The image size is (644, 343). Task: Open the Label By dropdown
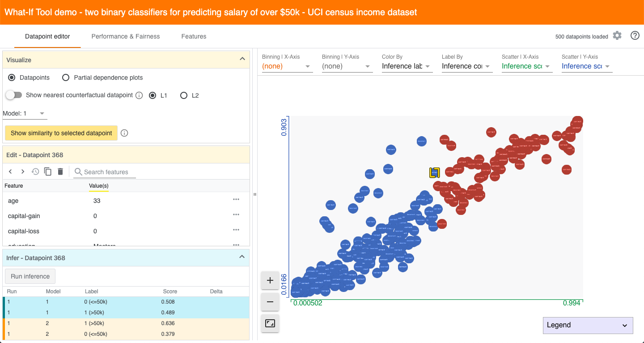(x=467, y=66)
